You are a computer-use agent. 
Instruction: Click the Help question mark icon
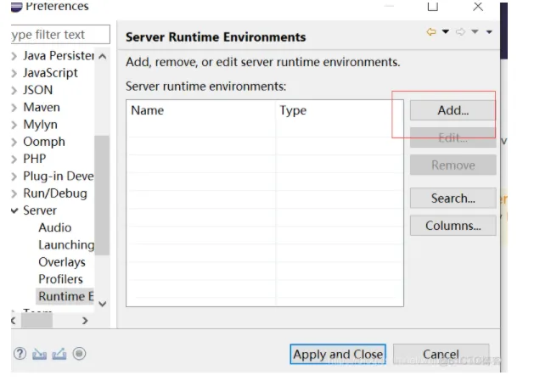[x=20, y=353]
